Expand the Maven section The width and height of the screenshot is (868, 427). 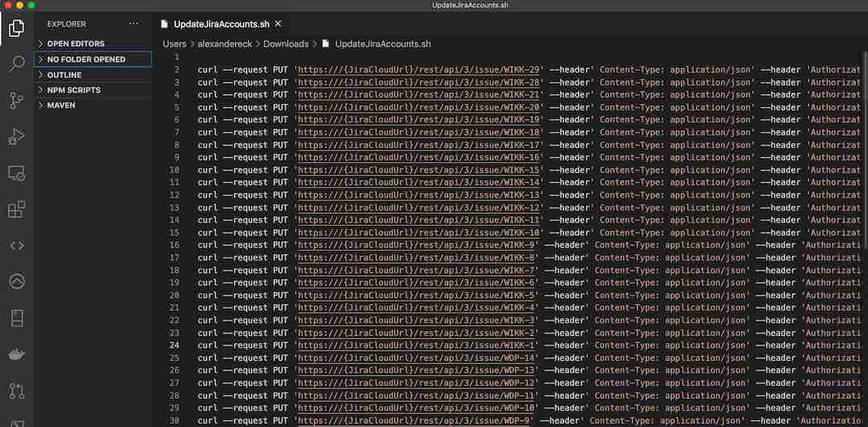[x=93, y=105]
